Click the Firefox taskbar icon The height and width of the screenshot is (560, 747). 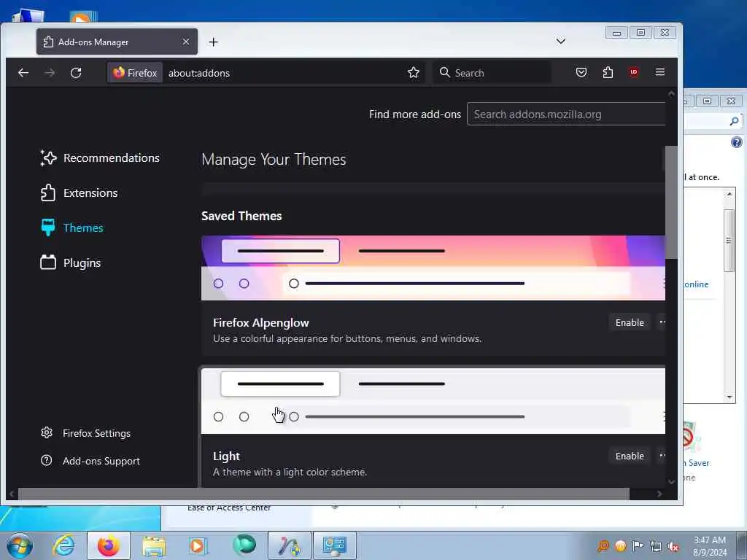click(108, 545)
